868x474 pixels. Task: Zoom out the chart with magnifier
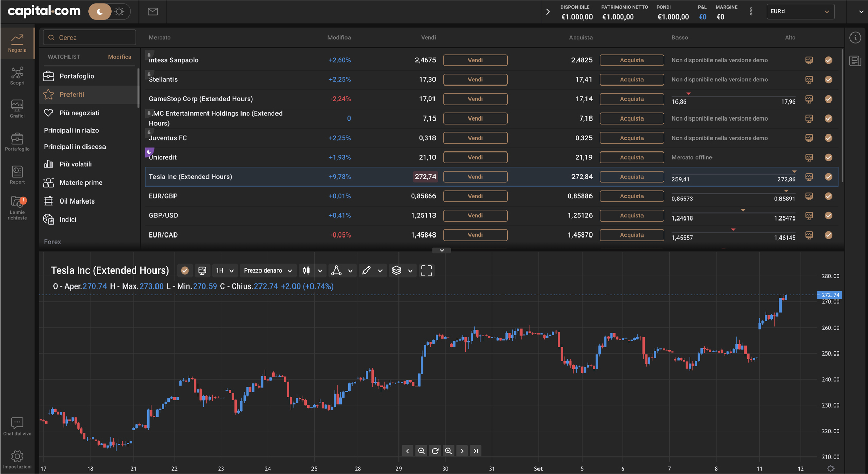pos(421,451)
